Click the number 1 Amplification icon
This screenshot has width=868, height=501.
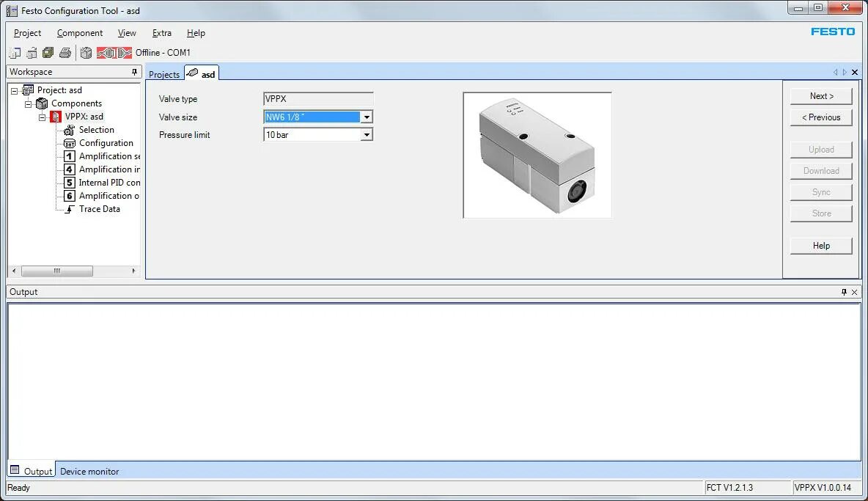(69, 156)
